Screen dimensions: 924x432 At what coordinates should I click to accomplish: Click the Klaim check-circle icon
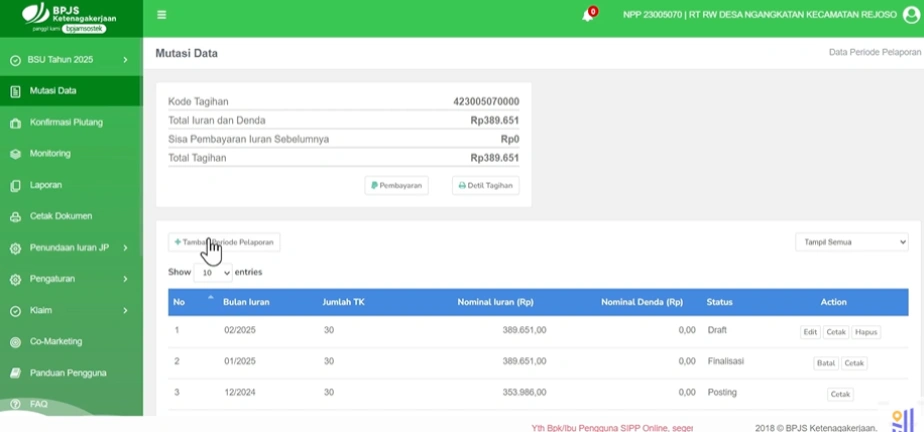[16, 311]
